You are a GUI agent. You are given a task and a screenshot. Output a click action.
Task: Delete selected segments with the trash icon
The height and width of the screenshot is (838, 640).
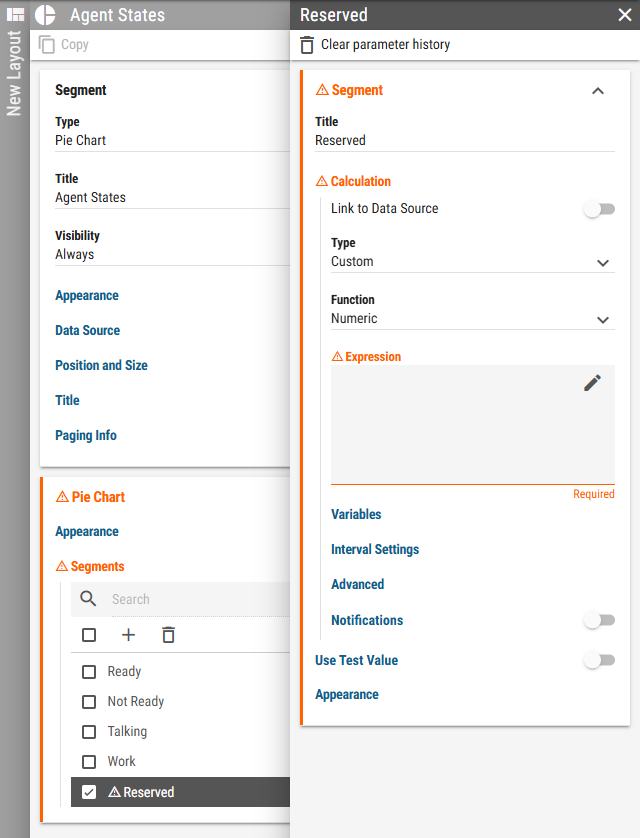point(168,635)
